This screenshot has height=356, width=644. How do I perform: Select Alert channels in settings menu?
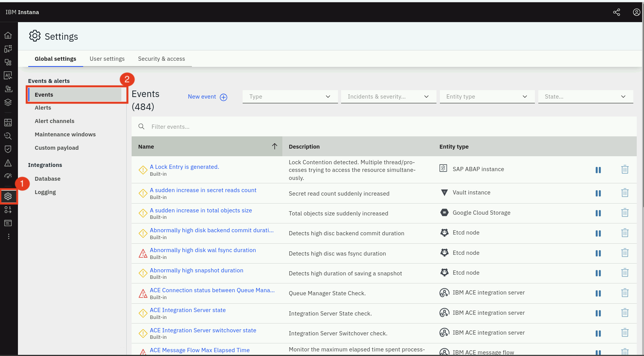(55, 121)
